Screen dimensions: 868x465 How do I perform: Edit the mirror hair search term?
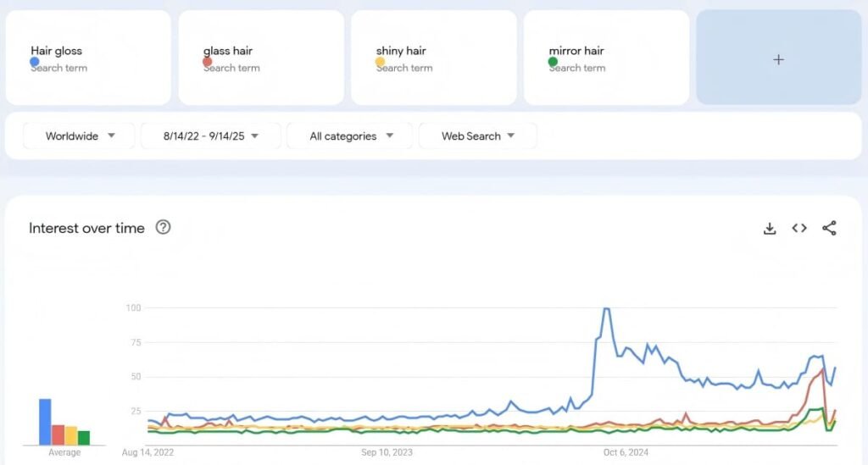[576, 51]
